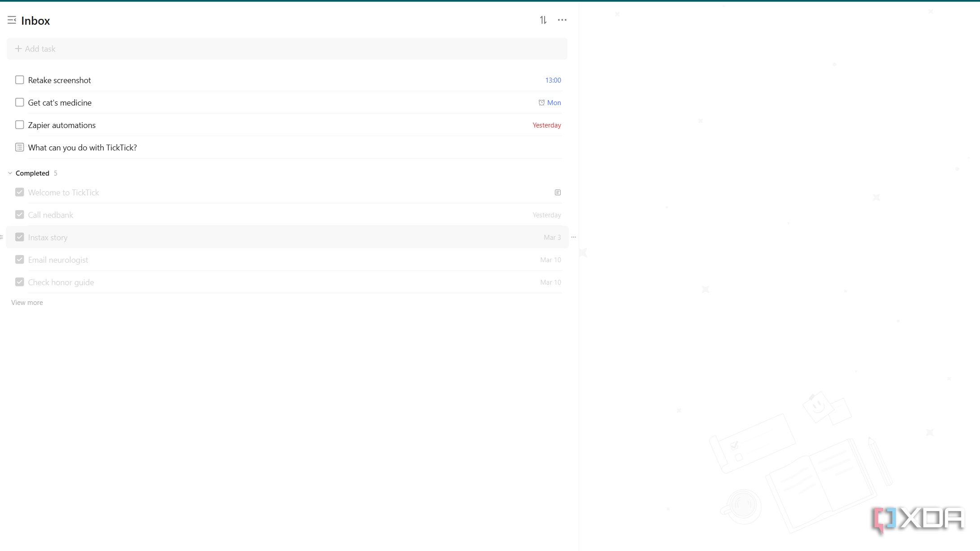Select the Get cat's medicine task title

point(60,102)
